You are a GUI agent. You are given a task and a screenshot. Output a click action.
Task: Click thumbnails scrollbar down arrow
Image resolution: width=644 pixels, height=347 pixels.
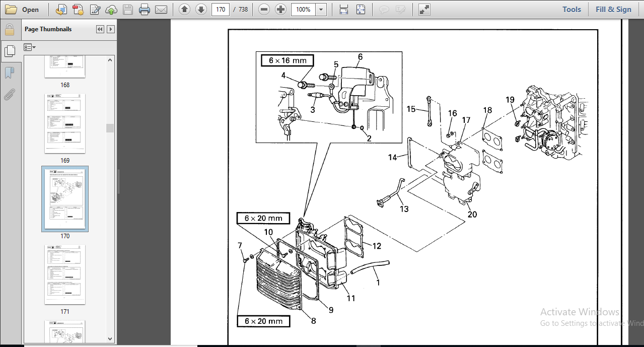(110, 338)
